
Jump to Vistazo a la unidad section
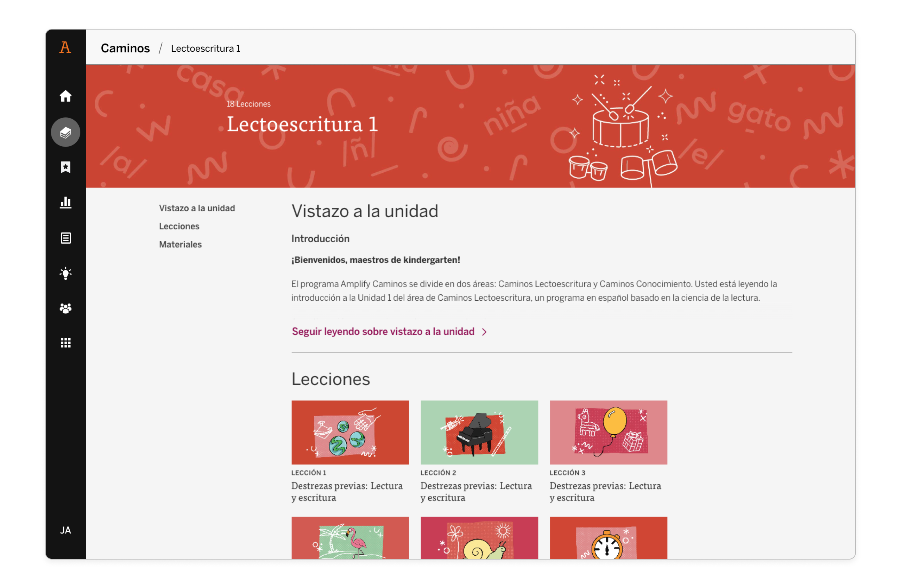[197, 208]
